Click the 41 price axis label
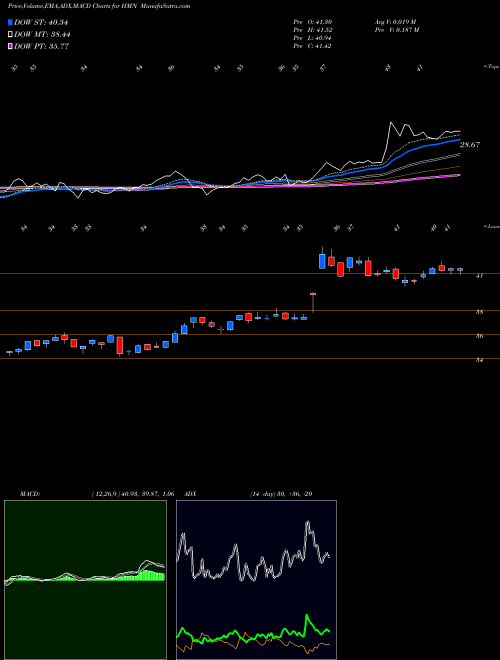 (x=480, y=276)
